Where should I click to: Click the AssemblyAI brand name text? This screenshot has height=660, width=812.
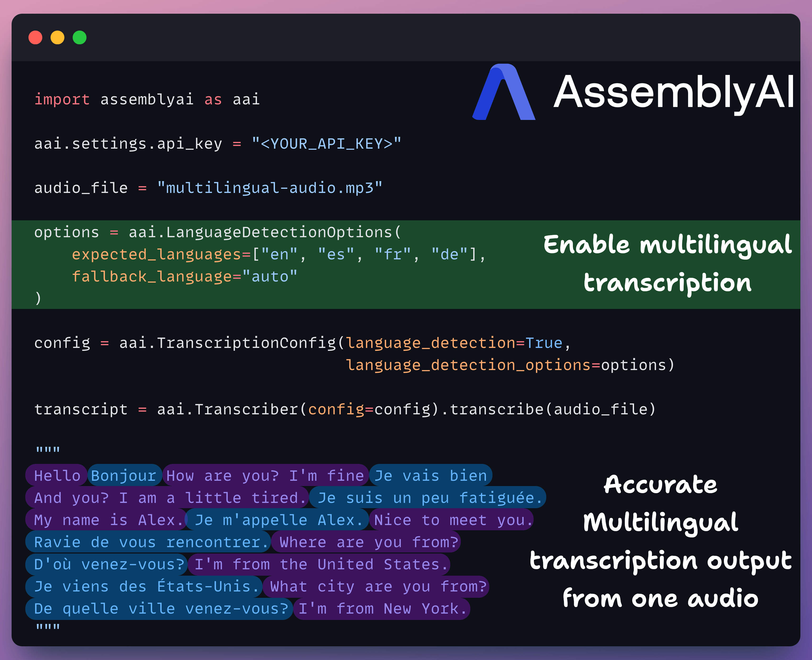tap(674, 93)
